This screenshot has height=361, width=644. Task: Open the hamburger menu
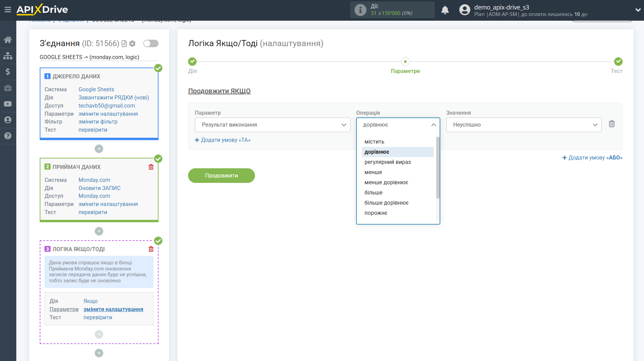[8, 9]
